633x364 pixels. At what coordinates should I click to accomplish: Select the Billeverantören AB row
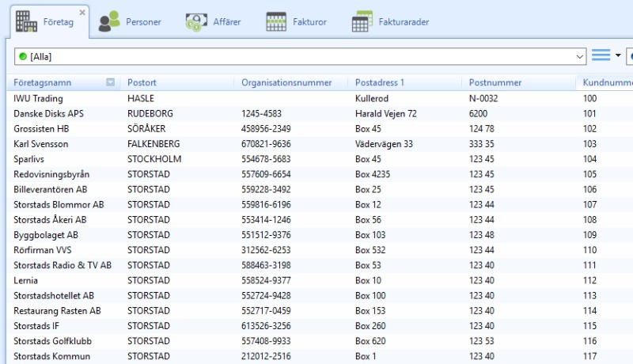pos(320,189)
